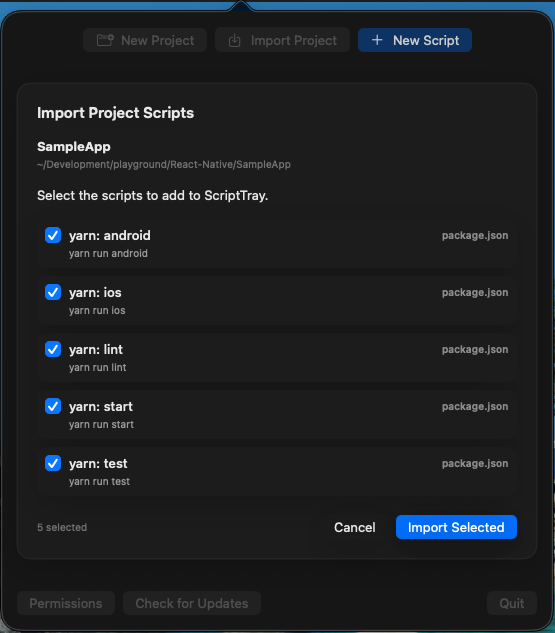
Task: Click the Import Project download icon
Action: click(x=234, y=40)
